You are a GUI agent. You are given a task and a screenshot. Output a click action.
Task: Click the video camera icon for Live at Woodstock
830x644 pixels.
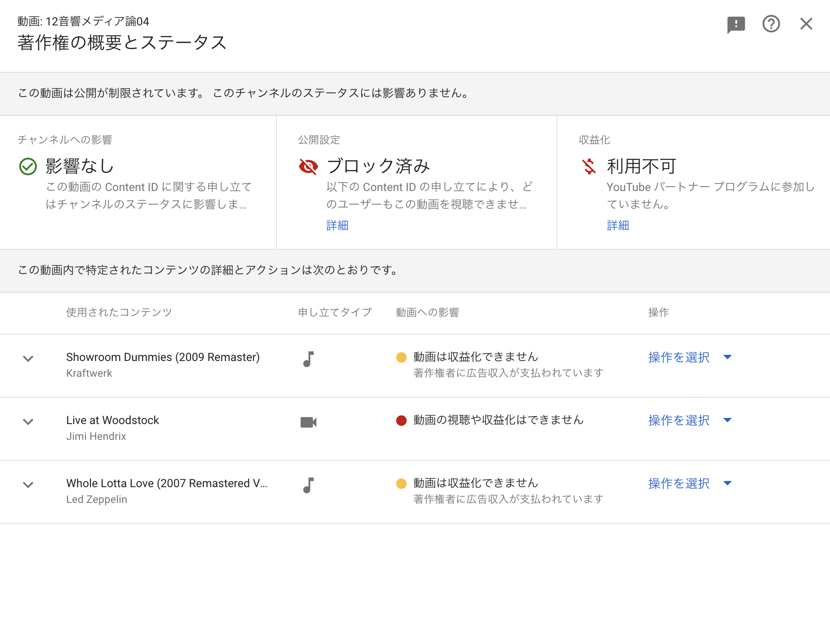click(x=309, y=422)
